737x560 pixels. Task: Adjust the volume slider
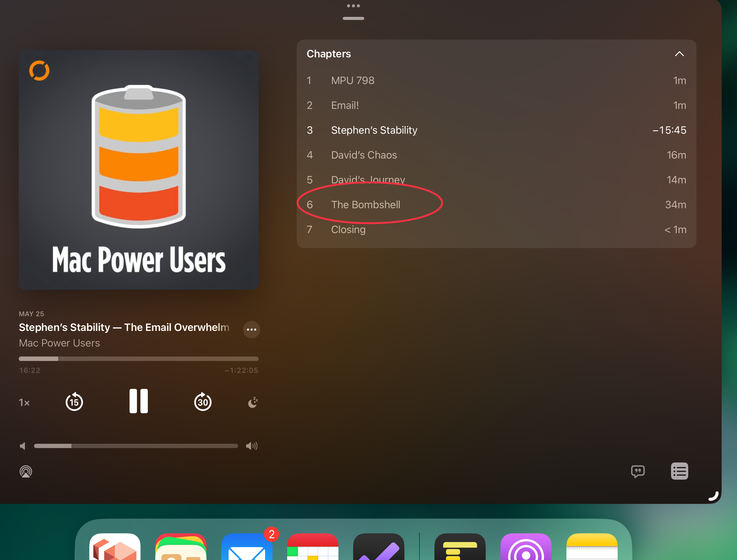point(136,446)
